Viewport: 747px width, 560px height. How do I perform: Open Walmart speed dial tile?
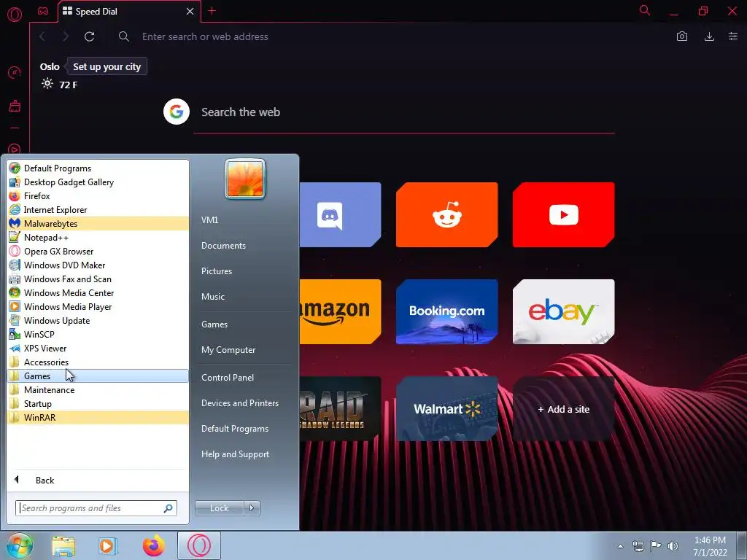click(447, 408)
